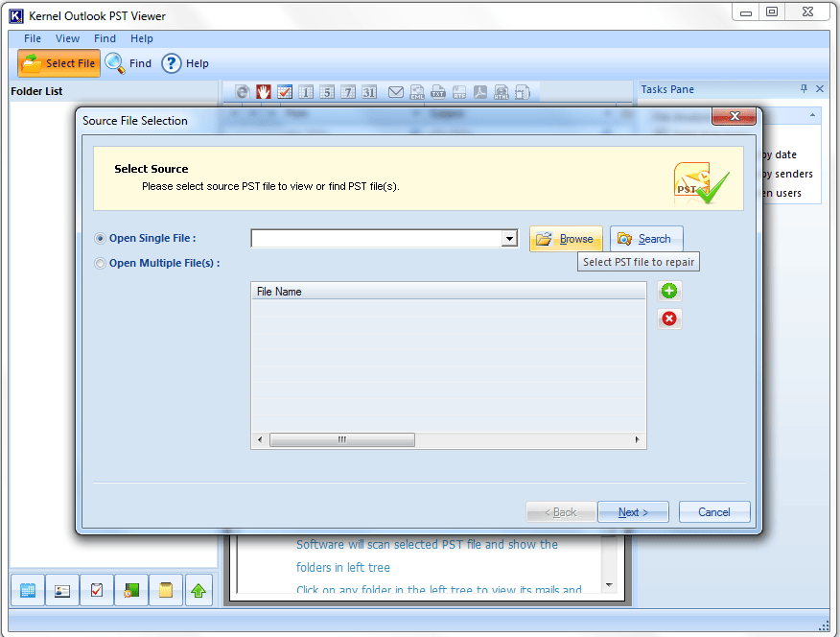
Task: Pin the Tasks Pane with pushpin icon
Action: click(804, 89)
